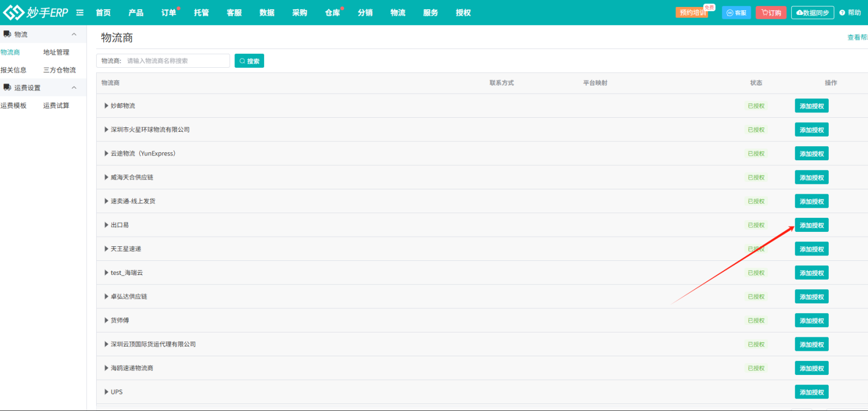Click 添加授权 for 速卖通-线上发货

click(x=812, y=201)
